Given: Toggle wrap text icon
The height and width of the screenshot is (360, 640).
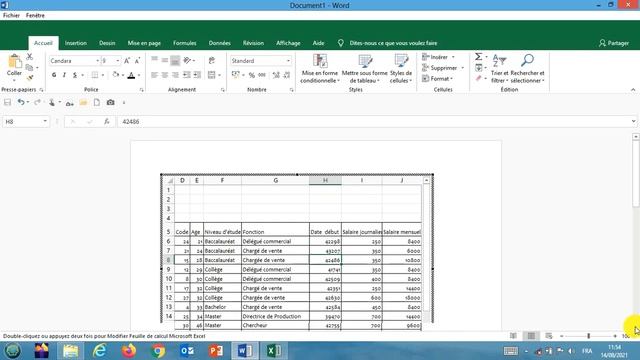Looking at the screenshot, I should pyautogui.click(x=212, y=60).
